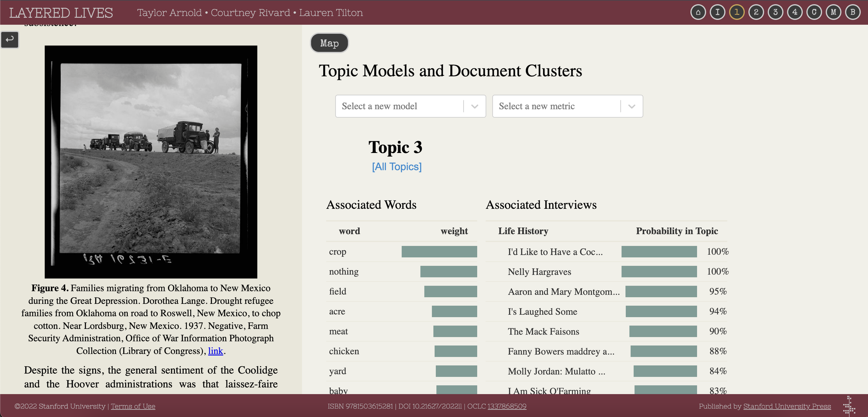Screen dimensions: 868x417
Task: Open the Dorothea Lange migrant photograph
Action: tap(151, 162)
